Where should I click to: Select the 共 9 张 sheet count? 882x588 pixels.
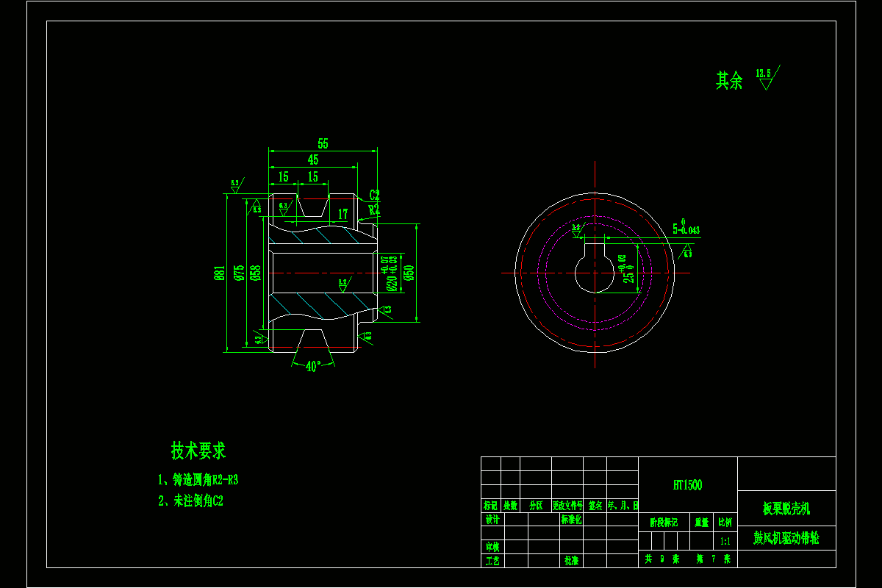pyautogui.click(x=662, y=559)
